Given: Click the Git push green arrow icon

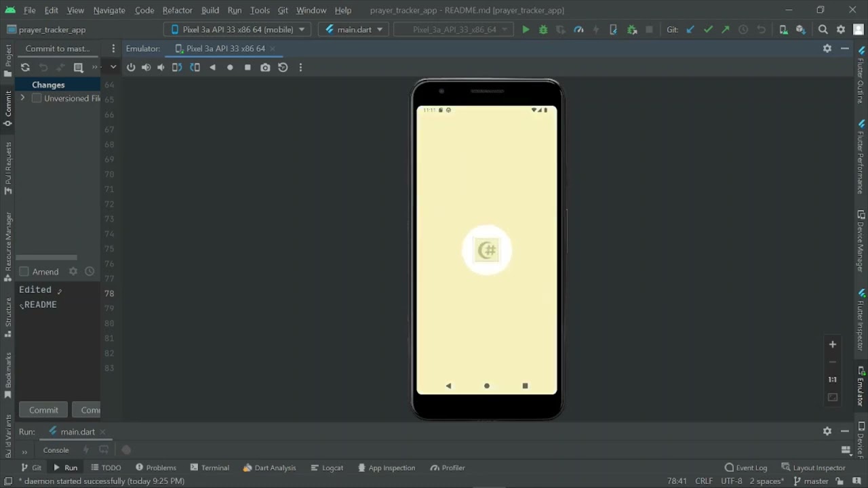Looking at the screenshot, I should click(726, 29).
